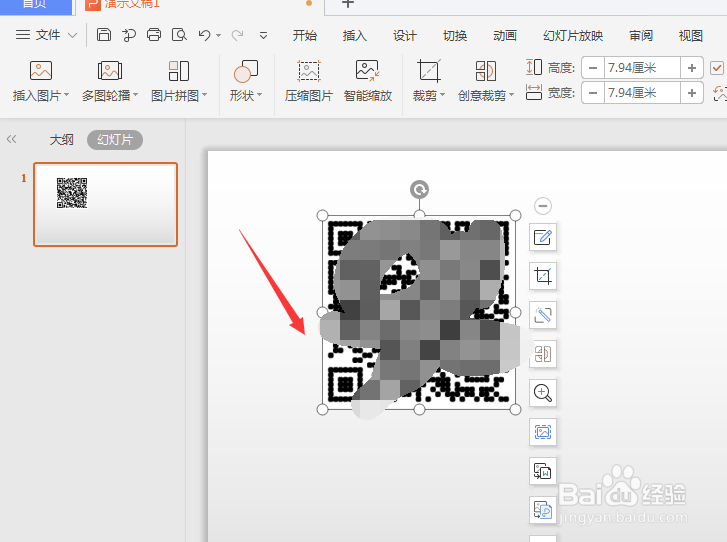
Task: Click the export to PDF icon
Action: 129,35
